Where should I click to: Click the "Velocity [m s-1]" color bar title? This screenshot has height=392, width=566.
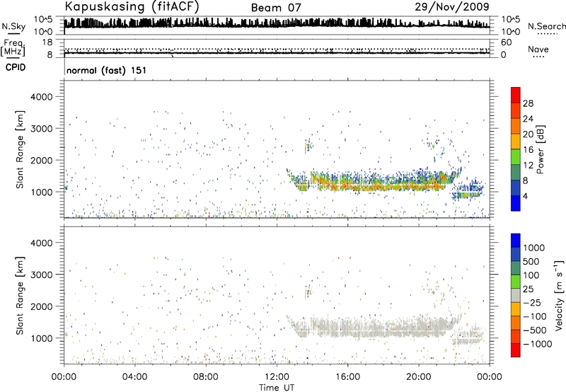[559, 295]
